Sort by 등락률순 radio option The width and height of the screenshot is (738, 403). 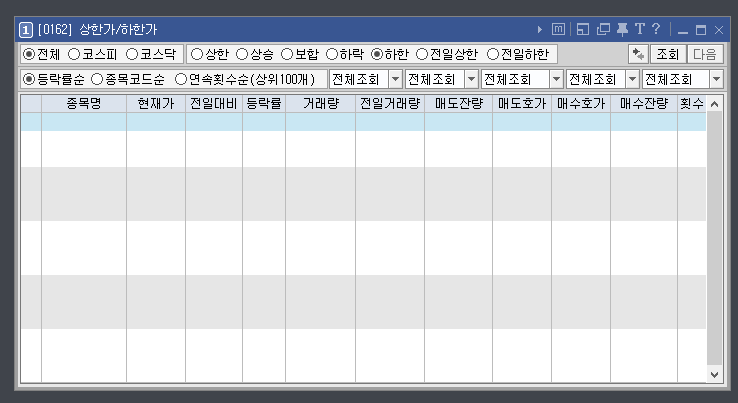(29, 79)
